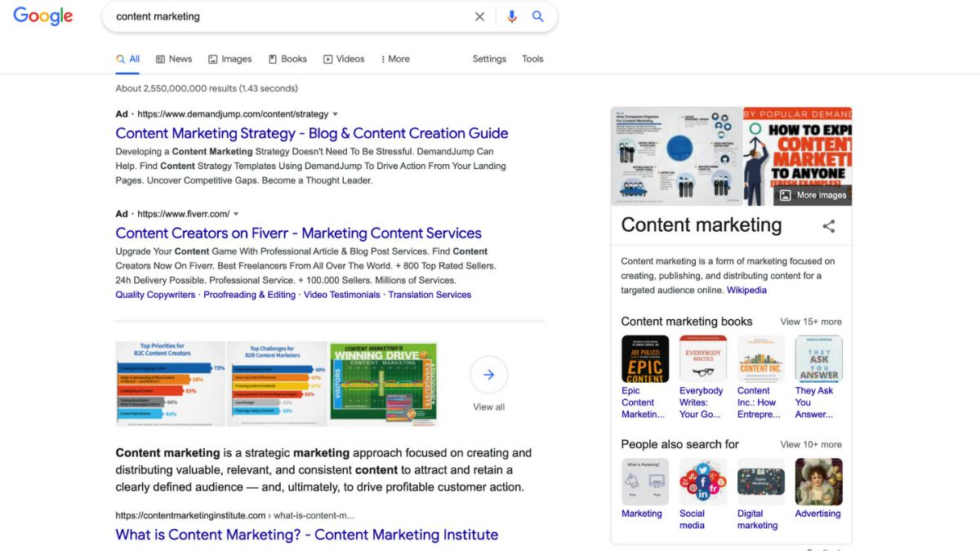Expand the demandjump.com ad URL dropdown arrow

click(335, 114)
